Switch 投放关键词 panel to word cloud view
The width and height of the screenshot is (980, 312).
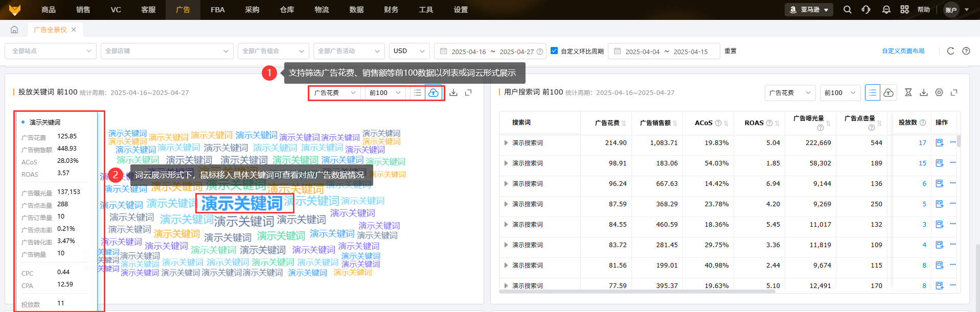pyautogui.click(x=433, y=92)
